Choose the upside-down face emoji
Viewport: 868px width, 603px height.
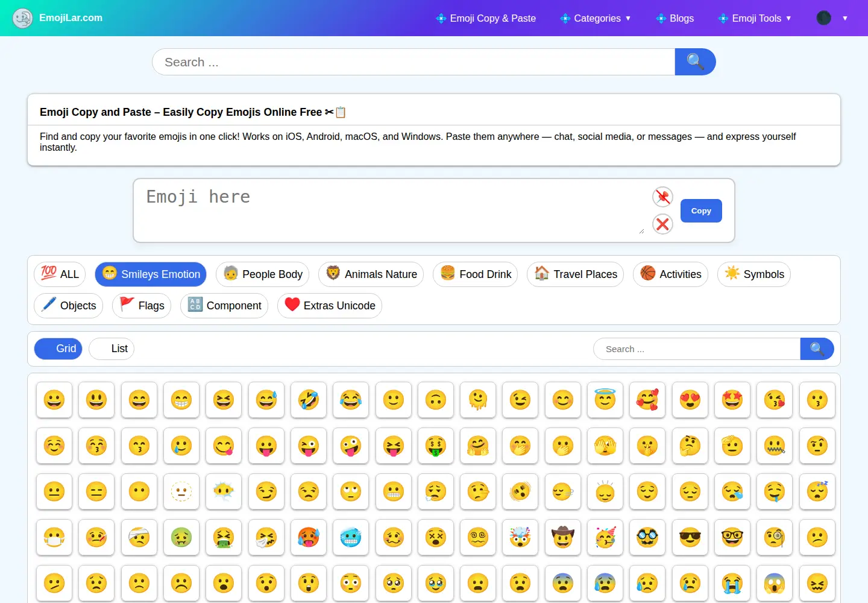pyautogui.click(x=436, y=400)
